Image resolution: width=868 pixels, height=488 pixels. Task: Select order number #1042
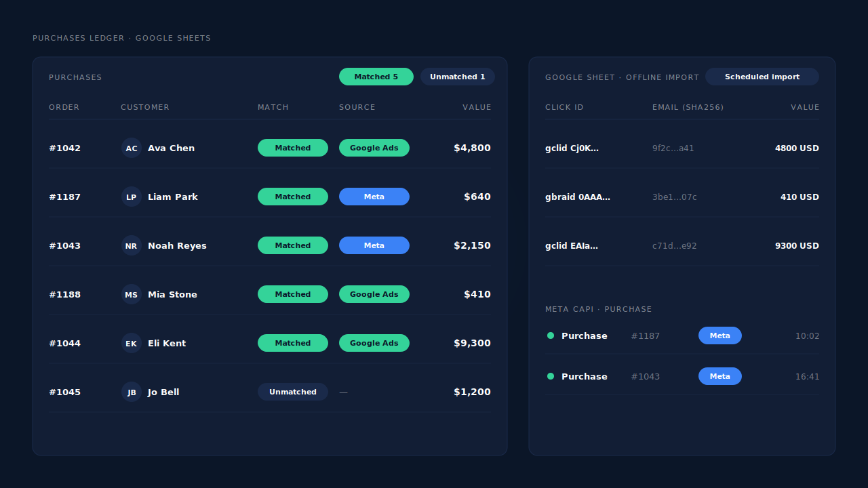[64, 148]
